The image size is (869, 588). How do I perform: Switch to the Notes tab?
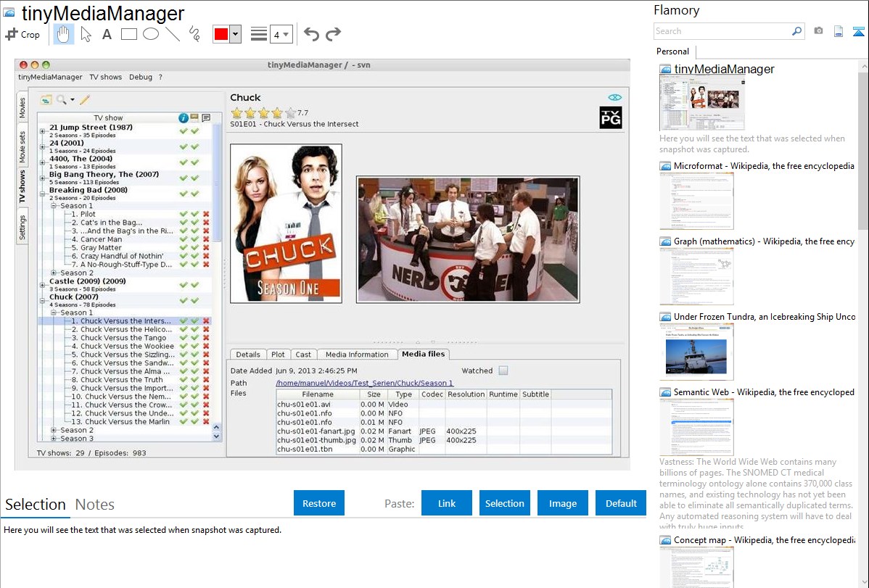[x=94, y=505]
